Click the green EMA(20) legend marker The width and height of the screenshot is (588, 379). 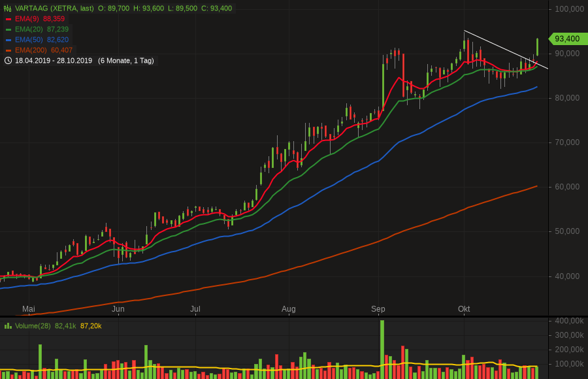(8, 29)
